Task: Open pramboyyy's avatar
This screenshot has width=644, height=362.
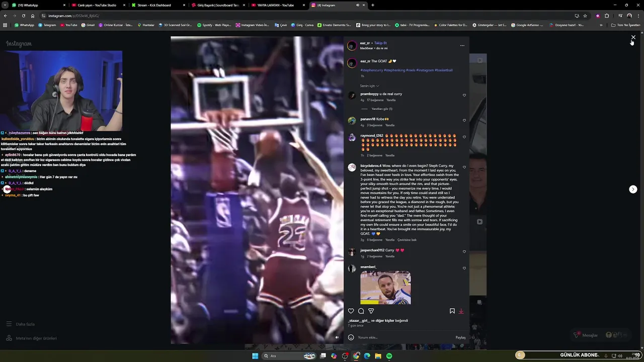Action: (x=352, y=96)
